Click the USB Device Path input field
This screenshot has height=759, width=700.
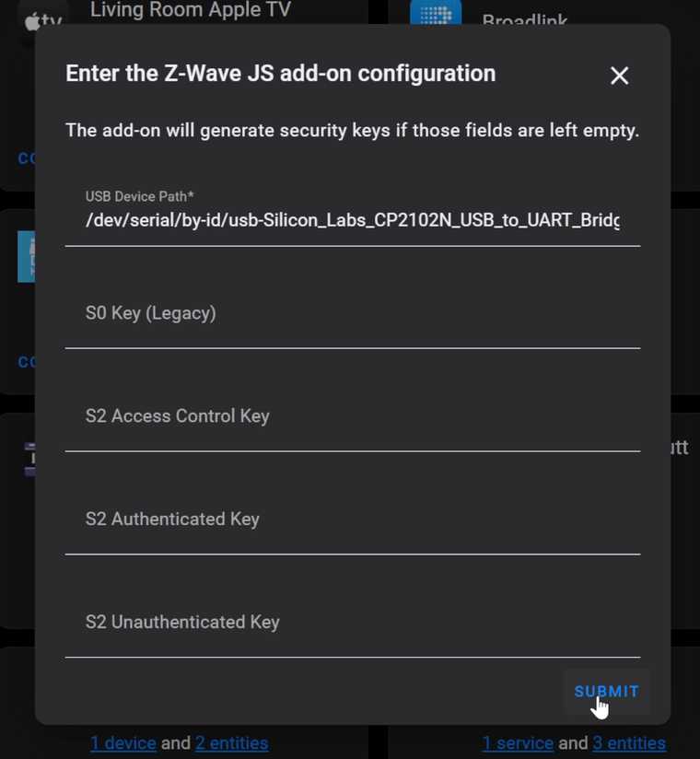(353, 221)
